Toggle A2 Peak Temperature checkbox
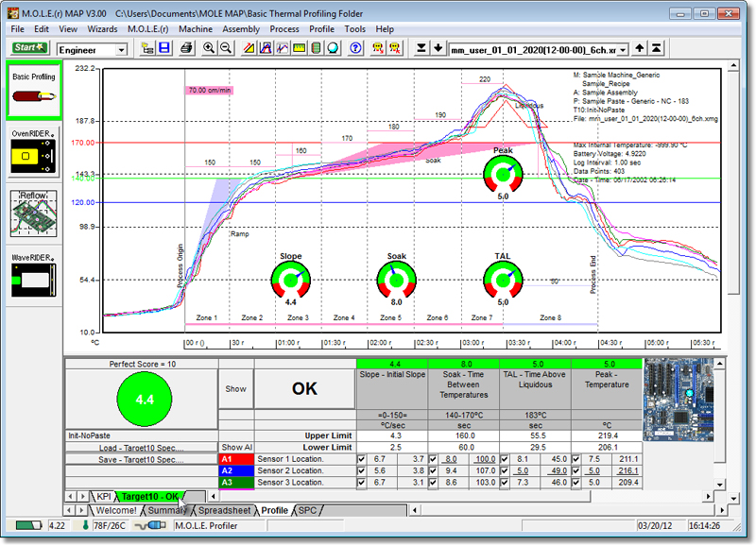Viewport: 756px width, 546px height. [576, 470]
